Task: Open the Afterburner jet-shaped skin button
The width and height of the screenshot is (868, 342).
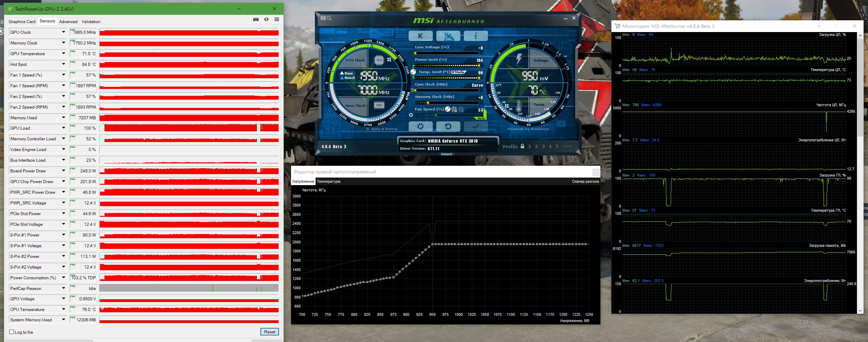Action: (x=448, y=36)
